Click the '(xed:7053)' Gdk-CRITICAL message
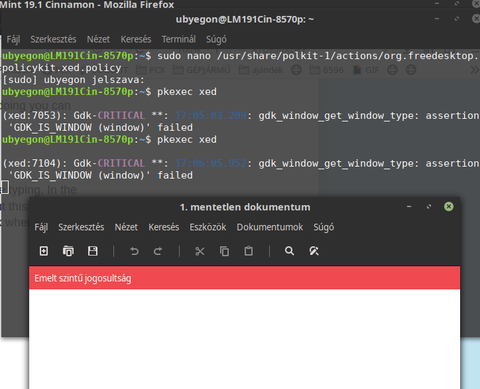 [240, 122]
